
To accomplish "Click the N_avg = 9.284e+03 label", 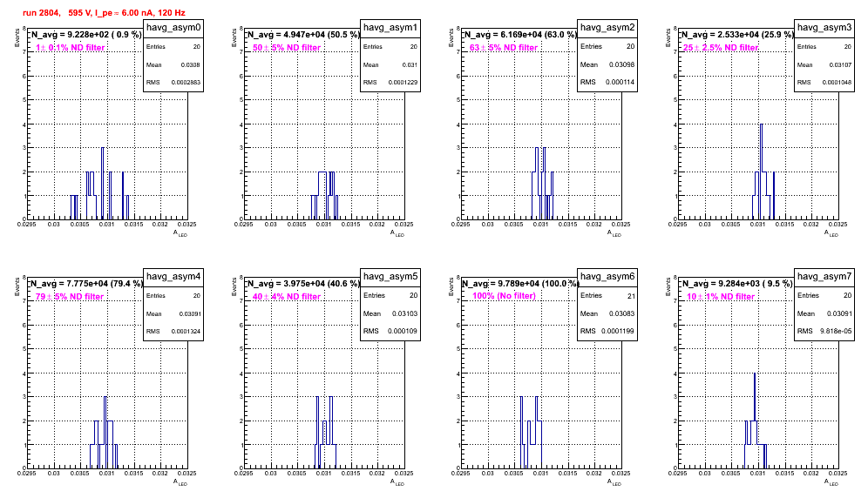I will (736, 284).
